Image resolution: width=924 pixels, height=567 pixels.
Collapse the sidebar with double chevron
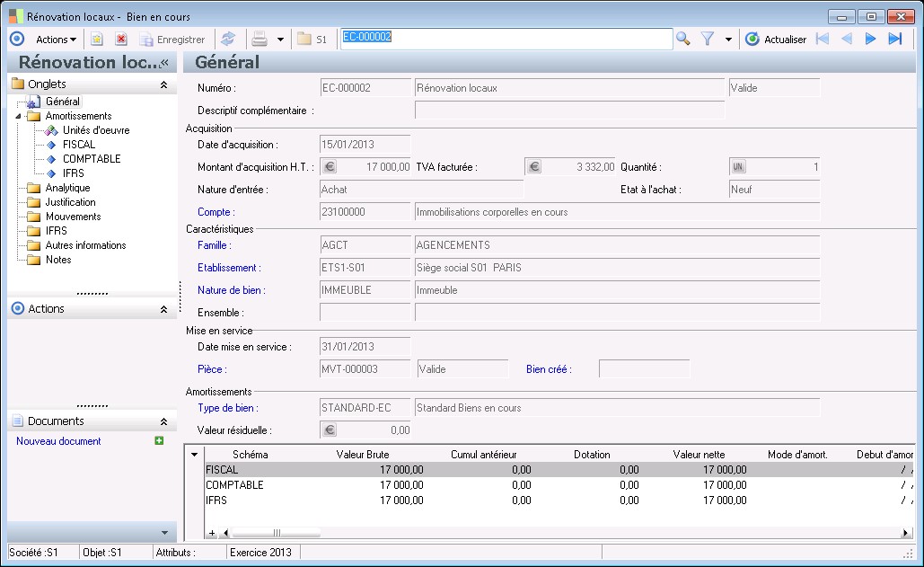coord(164,63)
